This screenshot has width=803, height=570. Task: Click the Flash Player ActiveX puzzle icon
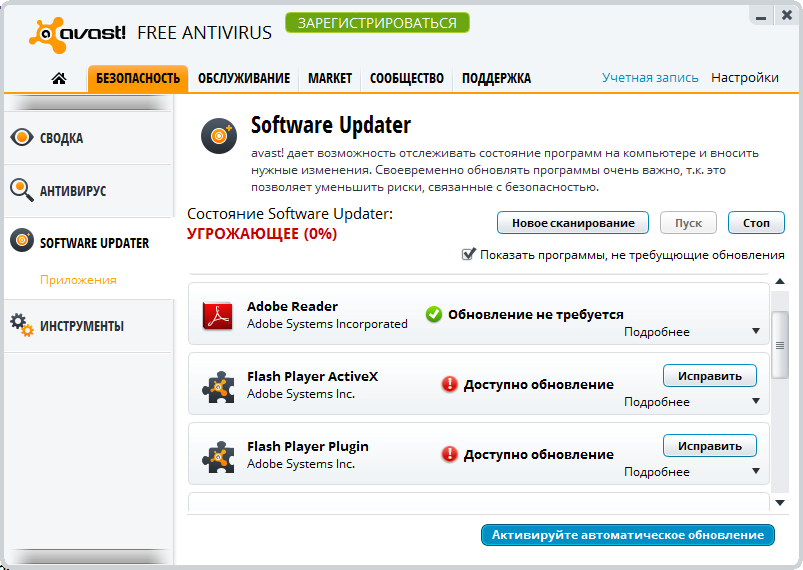click(219, 387)
